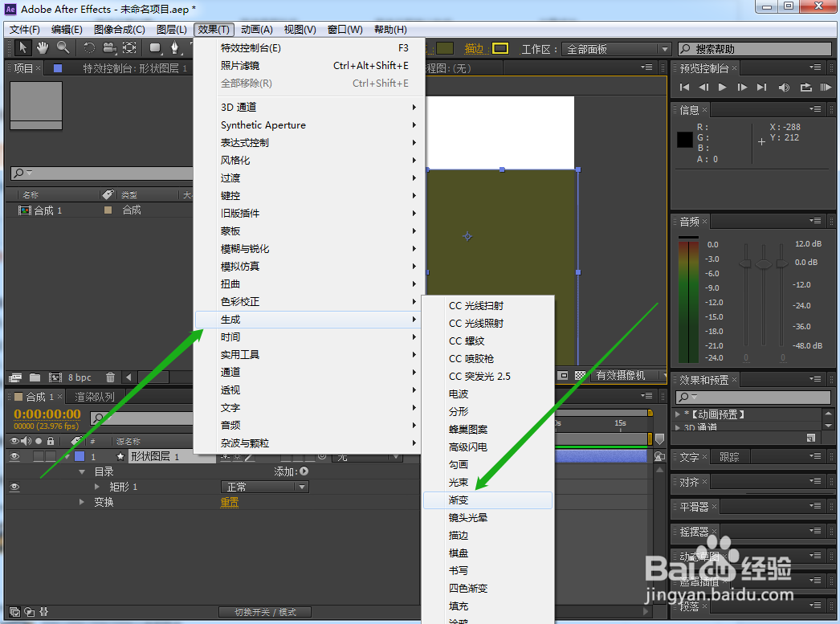This screenshot has width=840, height=624.
Task: Open 文件(F) menu
Action: click(x=25, y=30)
